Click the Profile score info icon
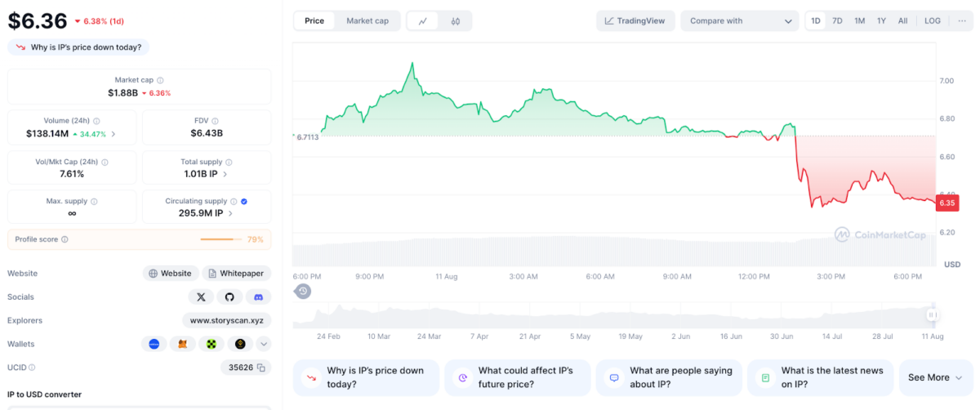 65,239
